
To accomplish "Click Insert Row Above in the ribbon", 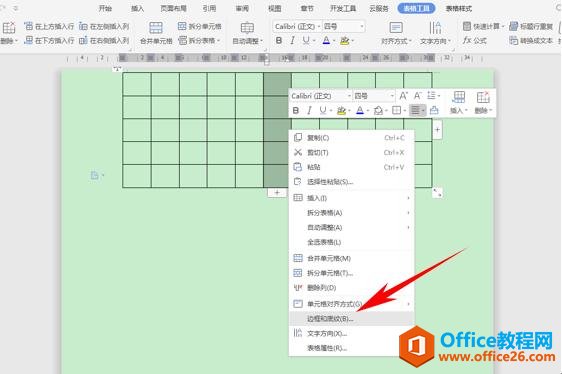I will click(49, 26).
